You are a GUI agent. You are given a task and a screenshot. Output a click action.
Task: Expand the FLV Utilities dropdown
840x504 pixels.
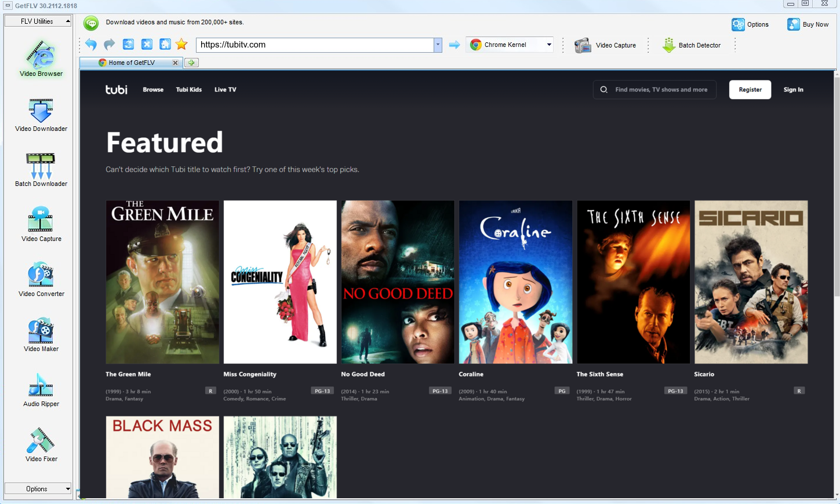(x=37, y=21)
